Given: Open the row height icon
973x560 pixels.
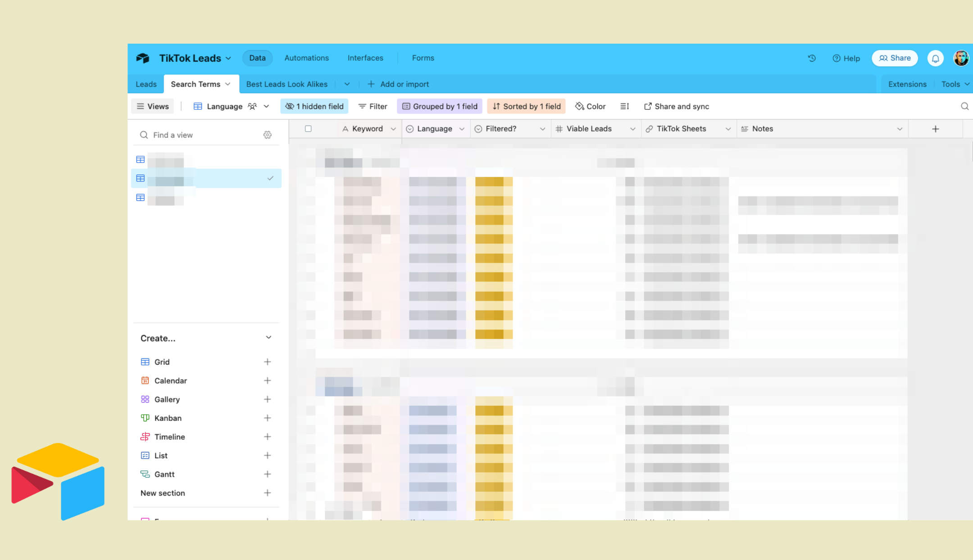Looking at the screenshot, I should (624, 106).
